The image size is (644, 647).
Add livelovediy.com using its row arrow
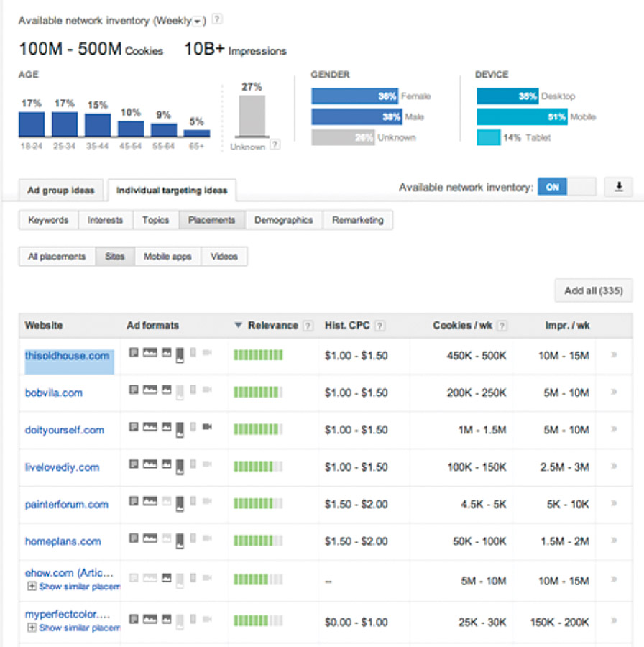tap(614, 467)
